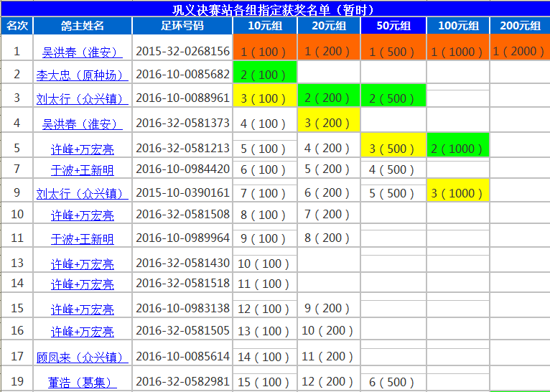Click 于波+王新明 link in rank 11 row
This screenshot has width=550, height=392.
[x=82, y=238]
